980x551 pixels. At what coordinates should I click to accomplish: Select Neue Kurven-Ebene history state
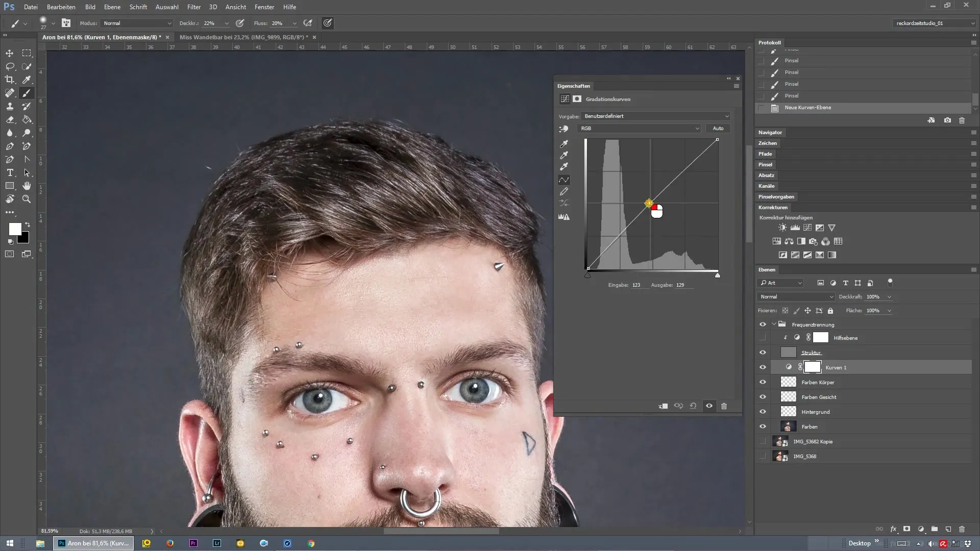(864, 108)
